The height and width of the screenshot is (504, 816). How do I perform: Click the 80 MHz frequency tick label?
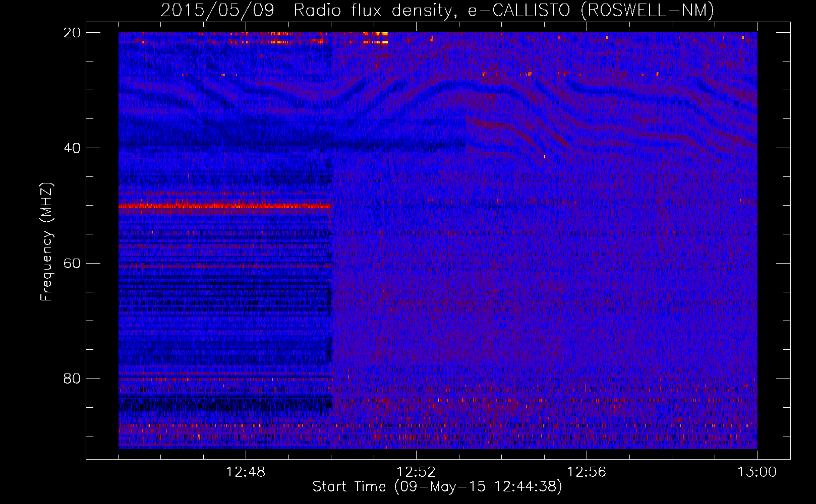[72, 379]
